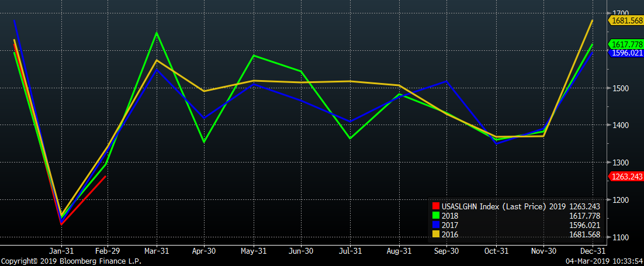This screenshot has width=644, height=266.
Task: Click the red 1263.243 price tag
Action: 626,177
